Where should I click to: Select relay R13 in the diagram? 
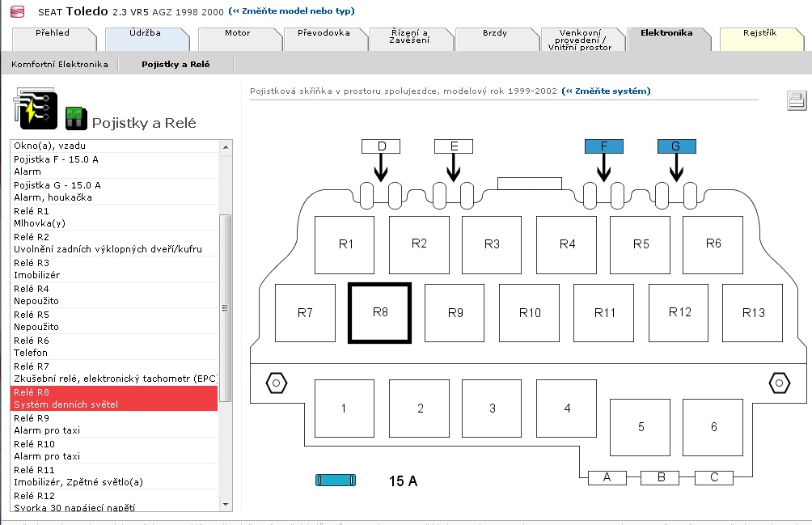tap(754, 312)
